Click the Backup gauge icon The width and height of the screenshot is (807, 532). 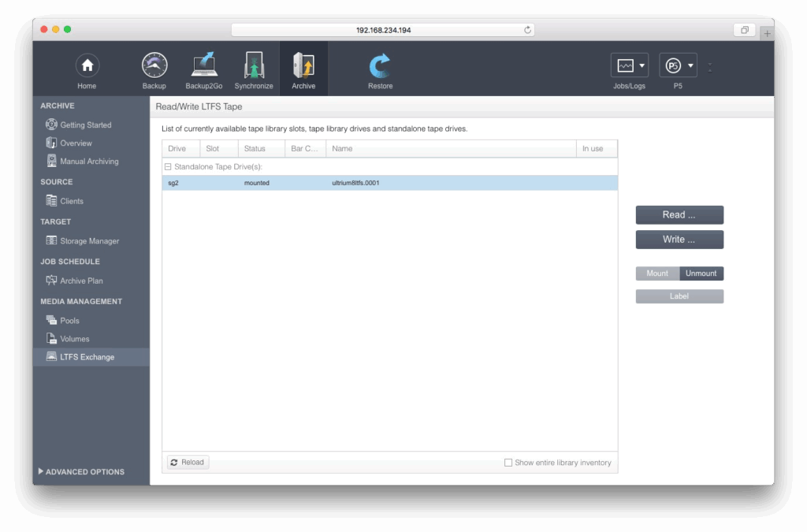(154, 66)
